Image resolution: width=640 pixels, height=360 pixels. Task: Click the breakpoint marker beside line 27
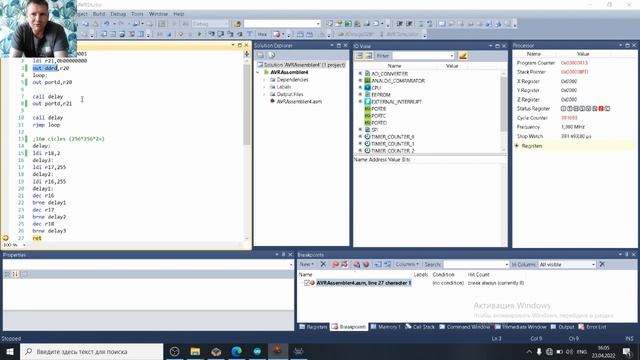(6, 238)
